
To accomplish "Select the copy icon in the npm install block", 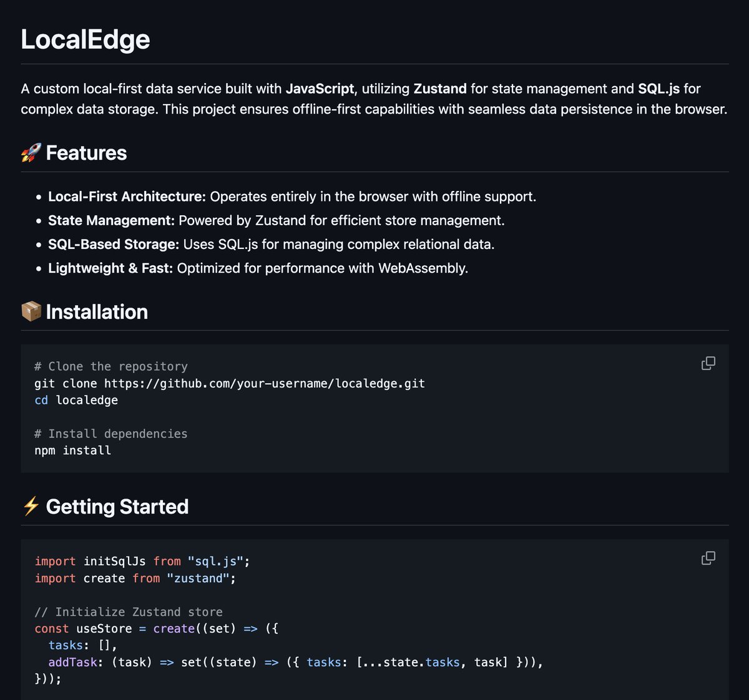I will [708, 362].
